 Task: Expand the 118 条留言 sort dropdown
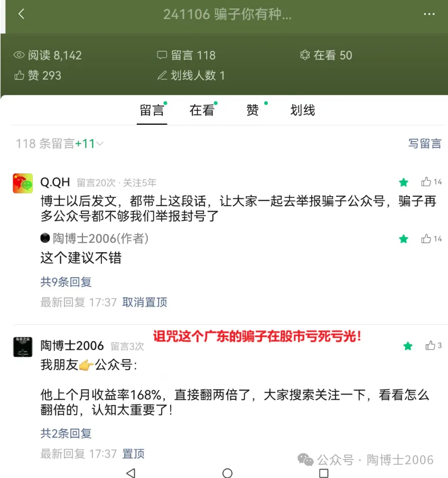(x=60, y=144)
